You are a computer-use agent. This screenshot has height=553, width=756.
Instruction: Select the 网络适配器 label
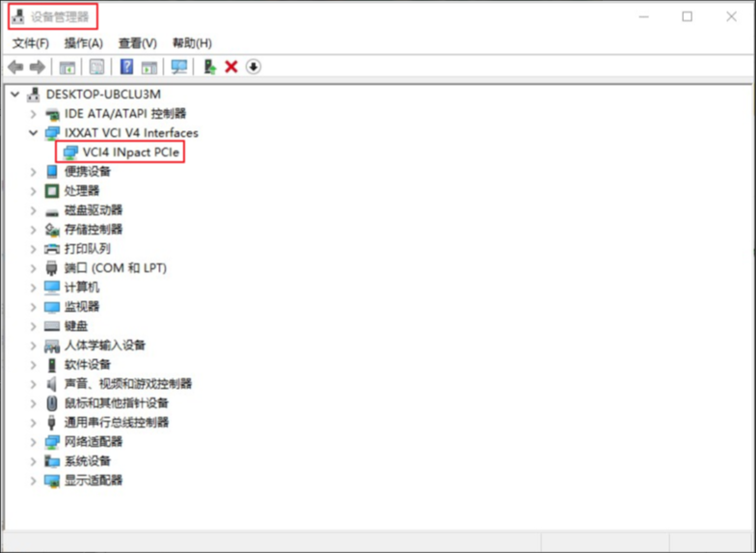tap(94, 442)
